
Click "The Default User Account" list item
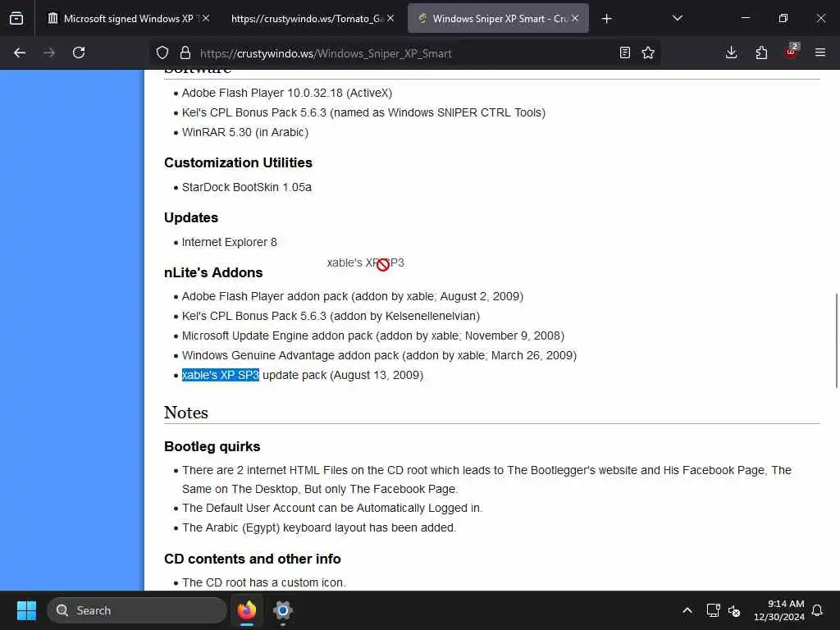coord(332,508)
